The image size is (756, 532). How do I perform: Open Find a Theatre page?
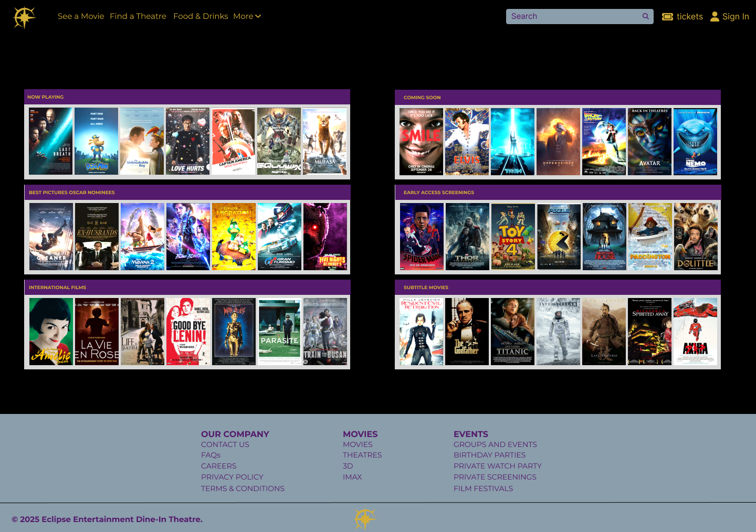tap(138, 16)
